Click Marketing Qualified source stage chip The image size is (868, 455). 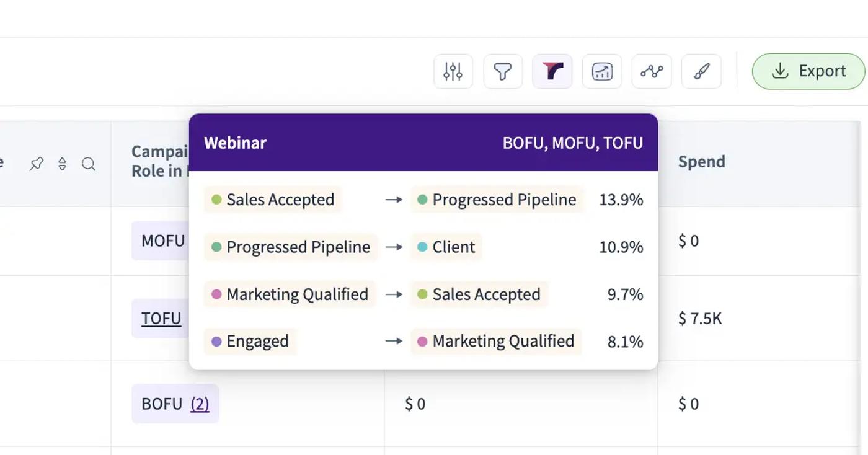(x=290, y=294)
